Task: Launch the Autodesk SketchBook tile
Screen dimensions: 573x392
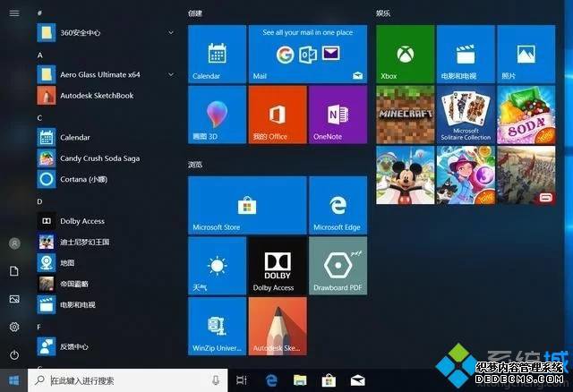Action: tap(278, 327)
